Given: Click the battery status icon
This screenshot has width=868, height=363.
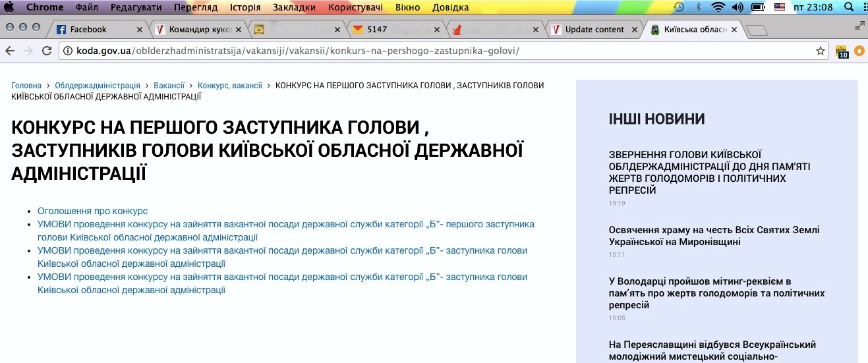Looking at the screenshot, I should (758, 7).
